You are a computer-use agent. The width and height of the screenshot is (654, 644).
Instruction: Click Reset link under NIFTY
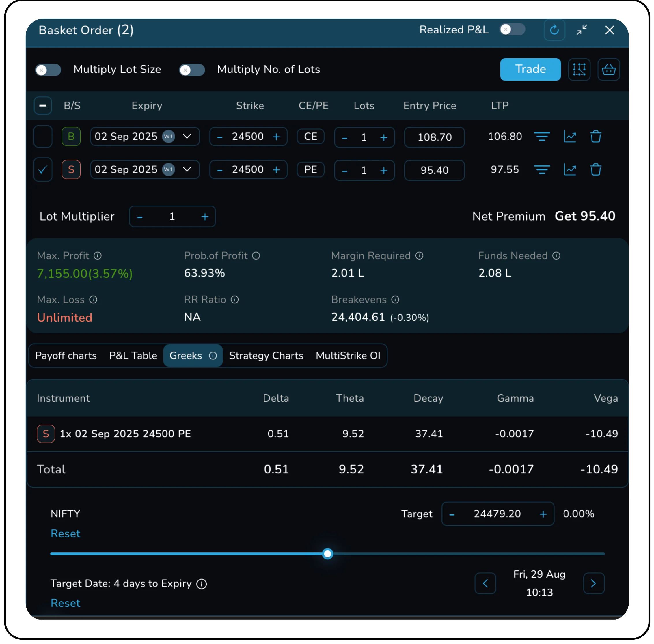65,533
